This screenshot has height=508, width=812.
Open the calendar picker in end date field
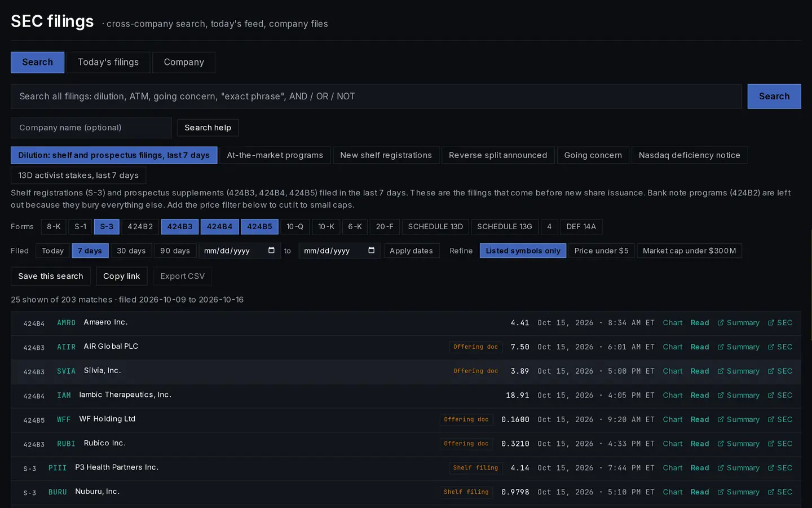click(371, 251)
